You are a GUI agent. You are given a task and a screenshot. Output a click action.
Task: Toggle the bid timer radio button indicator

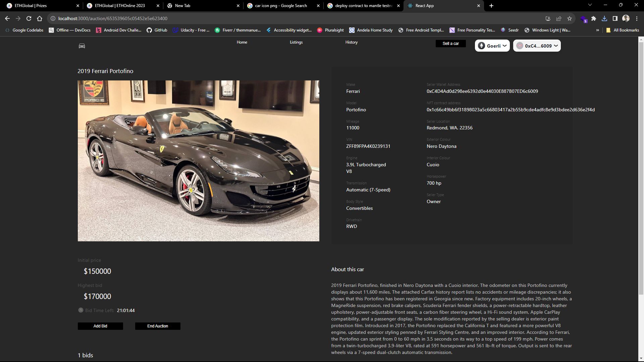80,310
